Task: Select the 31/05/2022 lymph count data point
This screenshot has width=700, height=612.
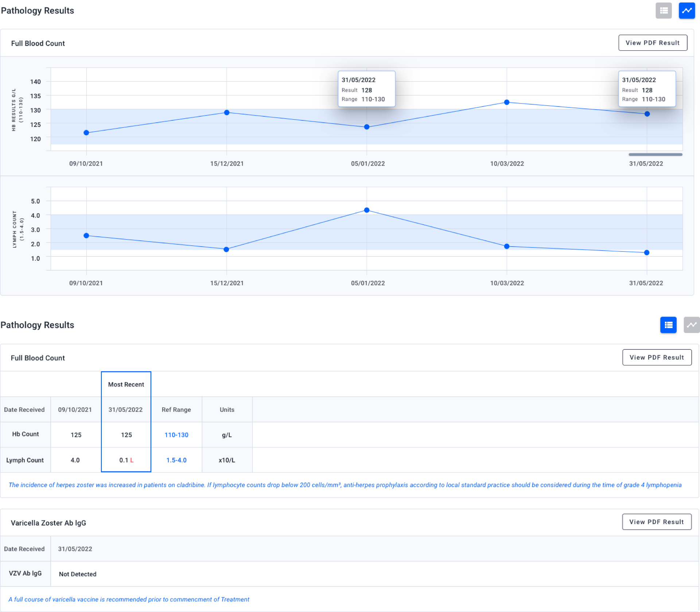Action: pyautogui.click(x=647, y=253)
